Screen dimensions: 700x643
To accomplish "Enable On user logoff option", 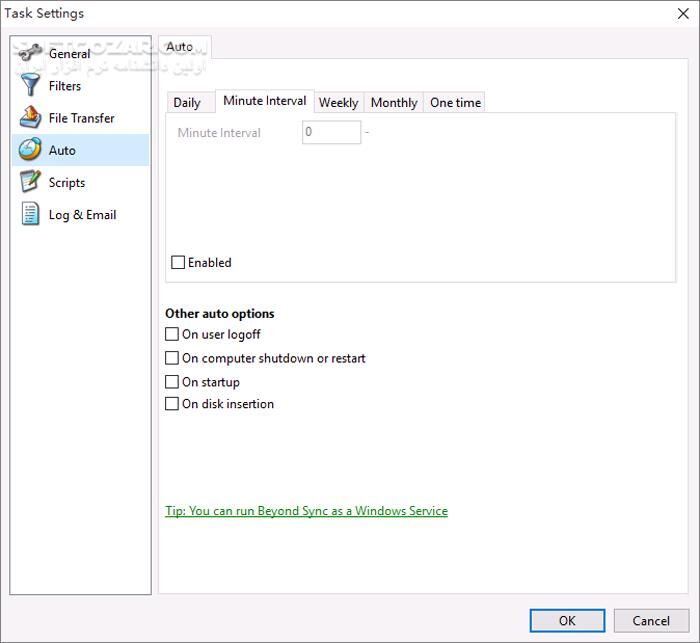I will 172,335.
